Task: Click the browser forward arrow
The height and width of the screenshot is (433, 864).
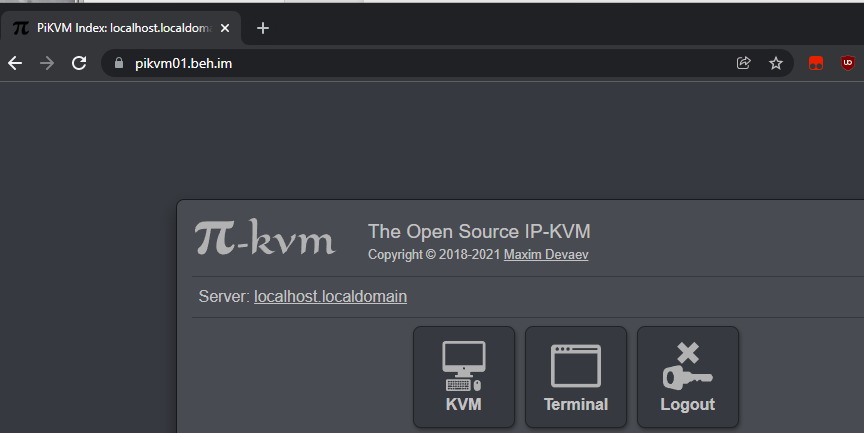Action: pos(46,63)
